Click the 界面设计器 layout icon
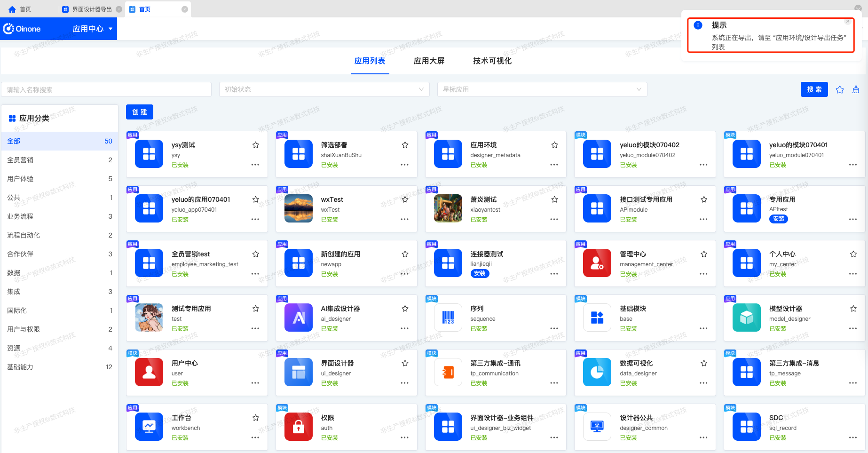This screenshot has height=453, width=868. coord(299,372)
